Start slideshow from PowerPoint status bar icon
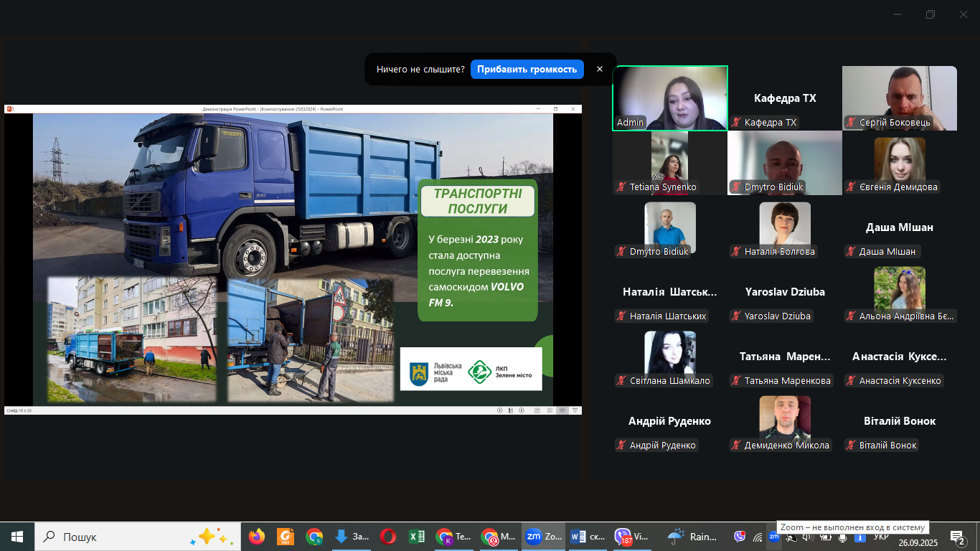The image size is (980, 551). 574,410
